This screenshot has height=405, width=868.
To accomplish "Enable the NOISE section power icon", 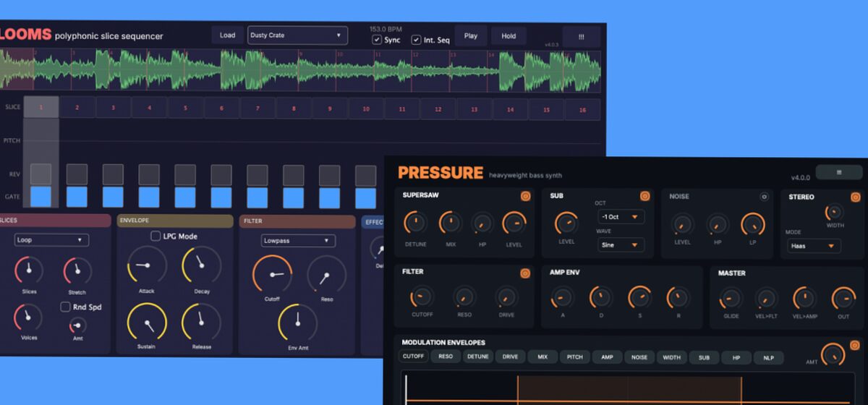I will pyautogui.click(x=763, y=197).
